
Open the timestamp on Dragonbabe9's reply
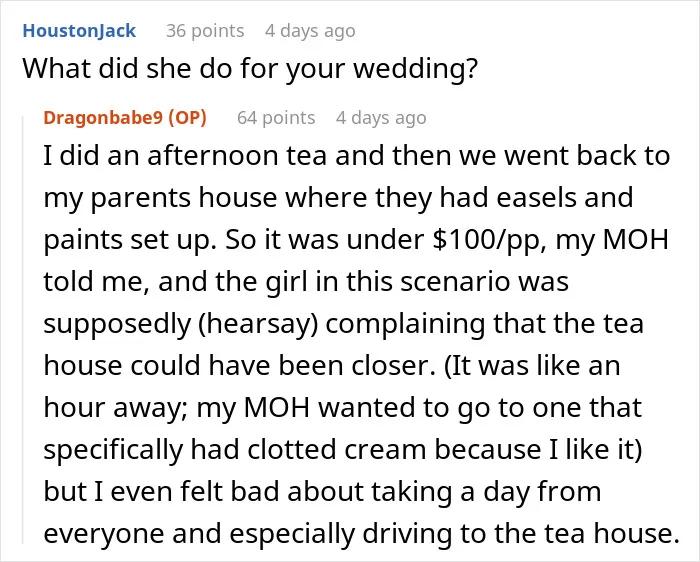pos(381,117)
